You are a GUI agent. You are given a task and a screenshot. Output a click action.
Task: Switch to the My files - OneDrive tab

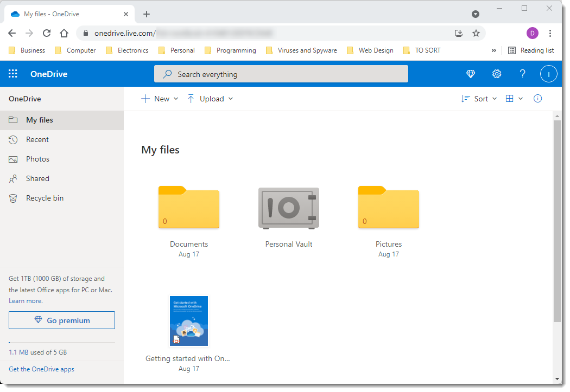coord(64,14)
